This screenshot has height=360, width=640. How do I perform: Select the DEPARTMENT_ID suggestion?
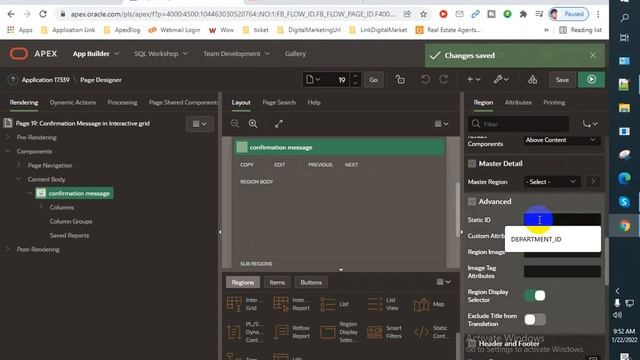click(x=553, y=239)
